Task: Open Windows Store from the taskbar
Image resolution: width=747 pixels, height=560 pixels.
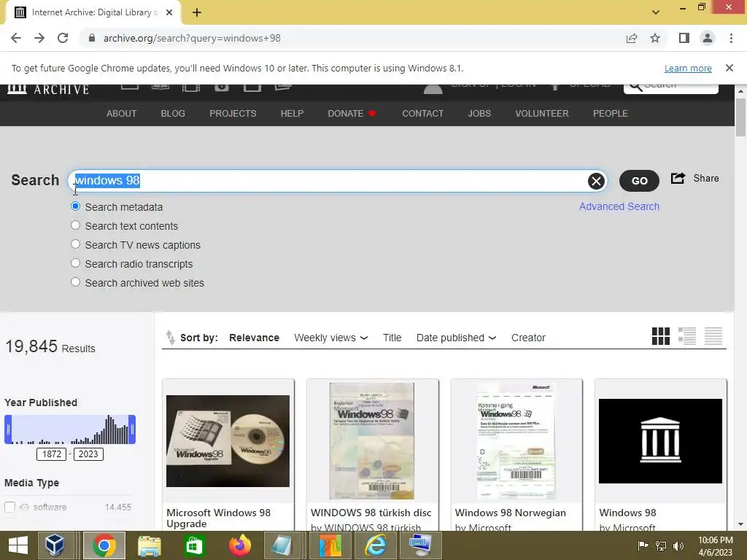Action: pyautogui.click(x=194, y=545)
